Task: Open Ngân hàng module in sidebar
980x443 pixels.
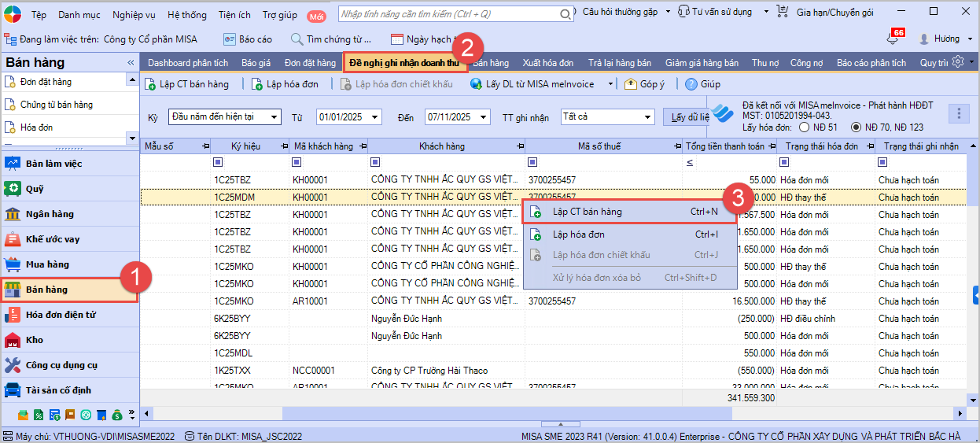Action: coord(49,214)
